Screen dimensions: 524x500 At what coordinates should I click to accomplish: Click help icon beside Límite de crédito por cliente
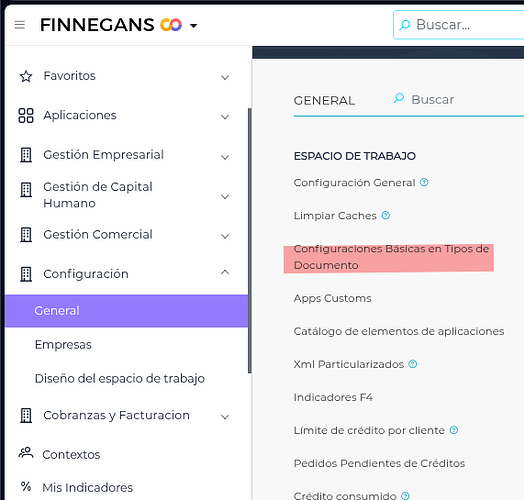(453, 430)
